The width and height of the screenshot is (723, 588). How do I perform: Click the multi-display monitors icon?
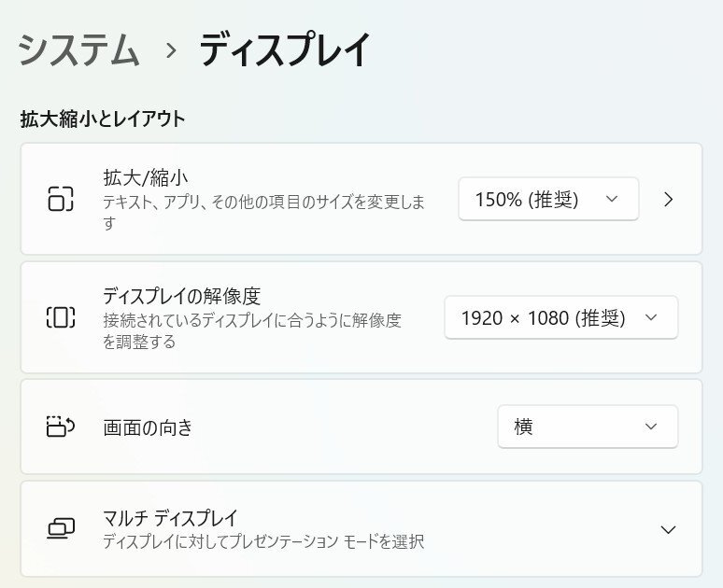tap(61, 529)
